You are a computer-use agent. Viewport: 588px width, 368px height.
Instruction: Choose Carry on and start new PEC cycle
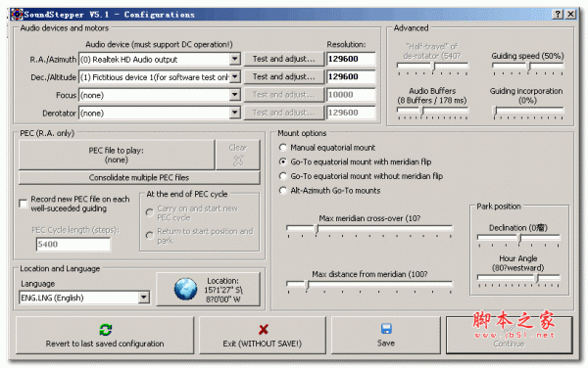pyautogui.click(x=150, y=212)
